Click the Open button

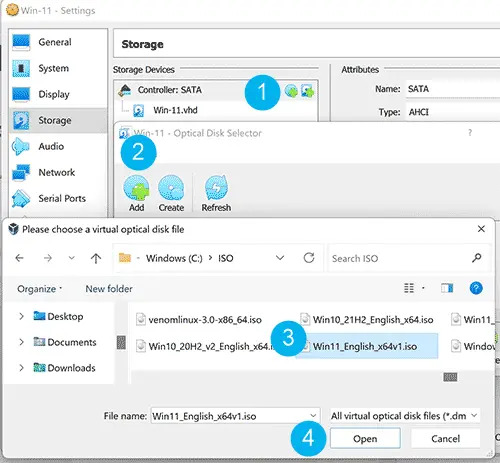point(365,439)
